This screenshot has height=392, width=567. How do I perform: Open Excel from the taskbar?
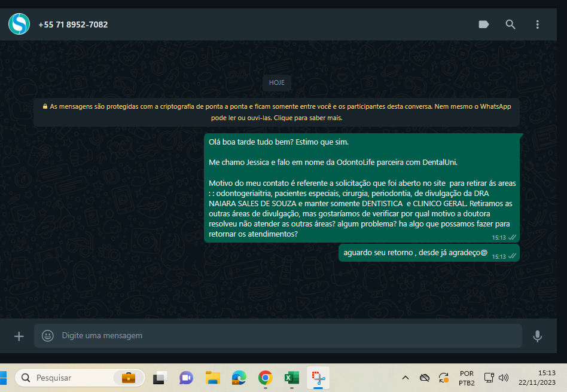(291, 378)
